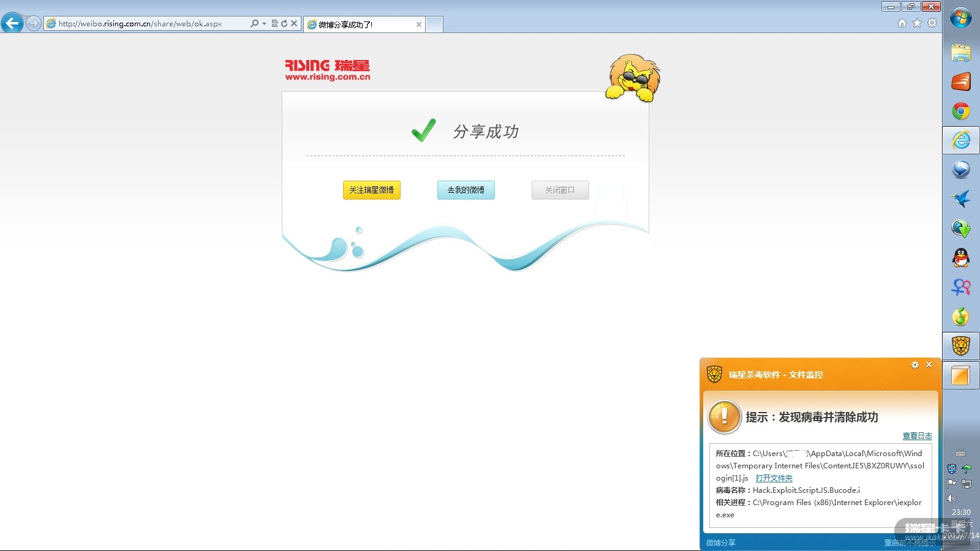Click the lion mascot with sunglasses
980x551 pixels.
tap(633, 77)
